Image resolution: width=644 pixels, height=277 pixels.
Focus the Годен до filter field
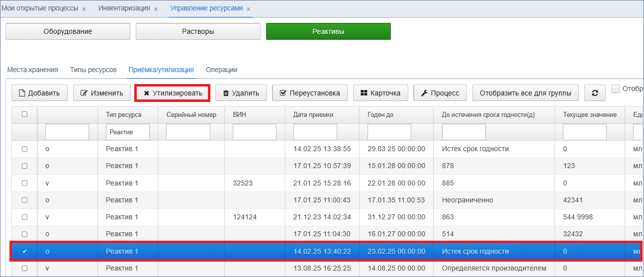click(x=389, y=132)
